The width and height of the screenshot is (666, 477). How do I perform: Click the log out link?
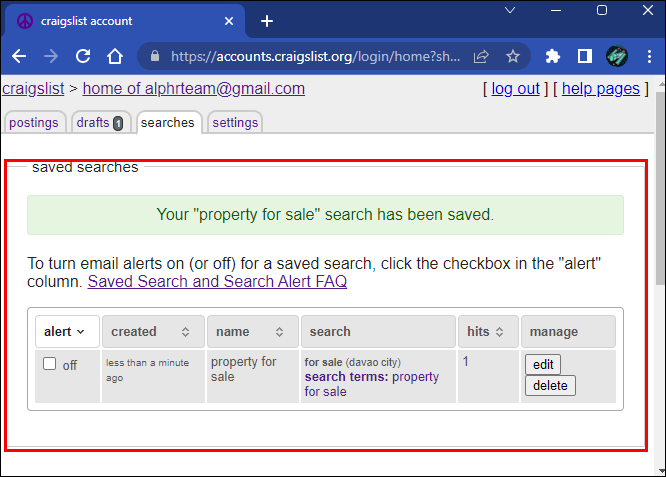516,89
